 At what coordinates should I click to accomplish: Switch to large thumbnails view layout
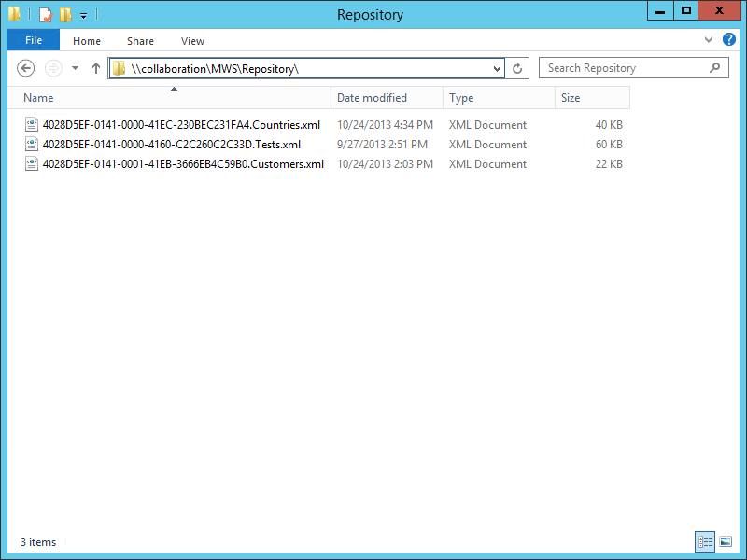click(726, 541)
